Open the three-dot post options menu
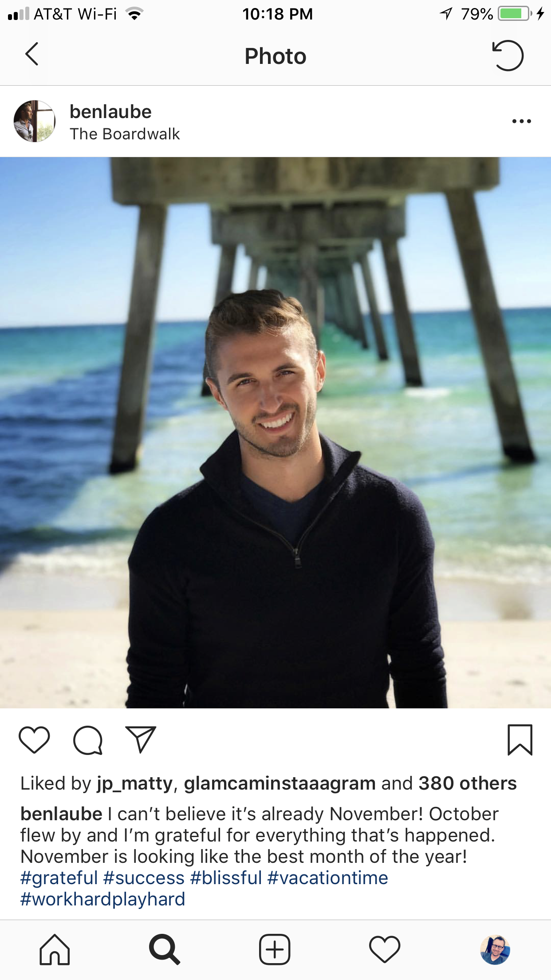 pos(522,121)
